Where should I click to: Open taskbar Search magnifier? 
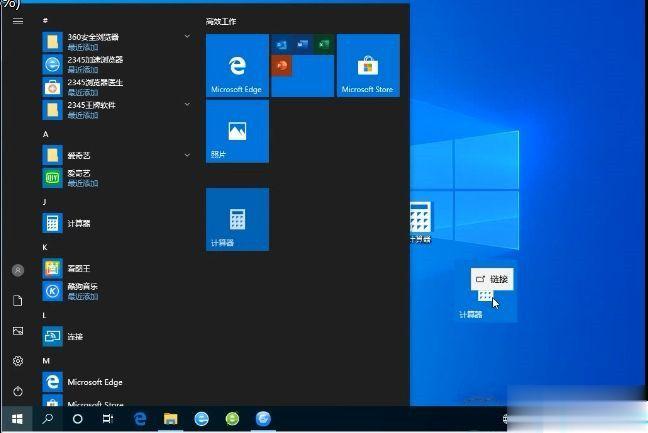coord(48,419)
